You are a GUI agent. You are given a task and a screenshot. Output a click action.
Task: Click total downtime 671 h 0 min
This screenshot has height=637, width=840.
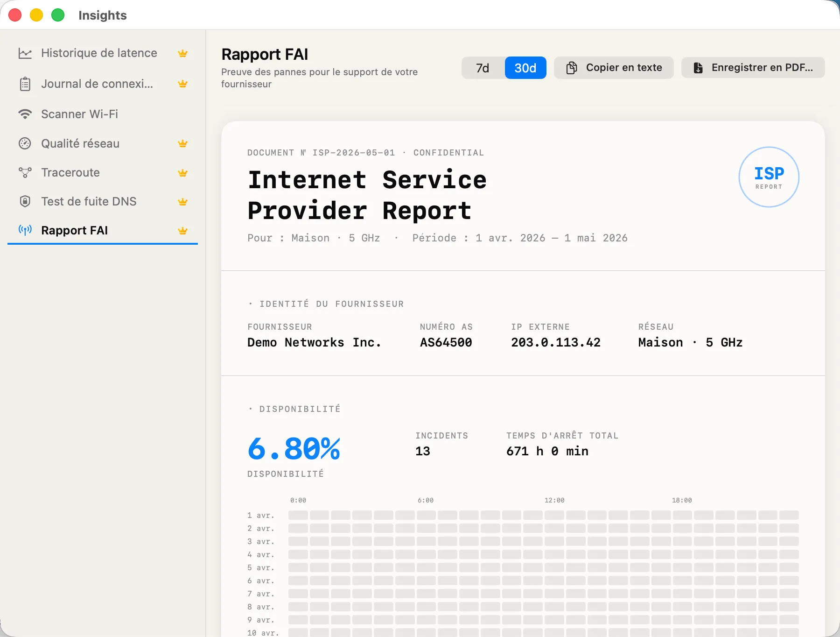[x=547, y=451]
